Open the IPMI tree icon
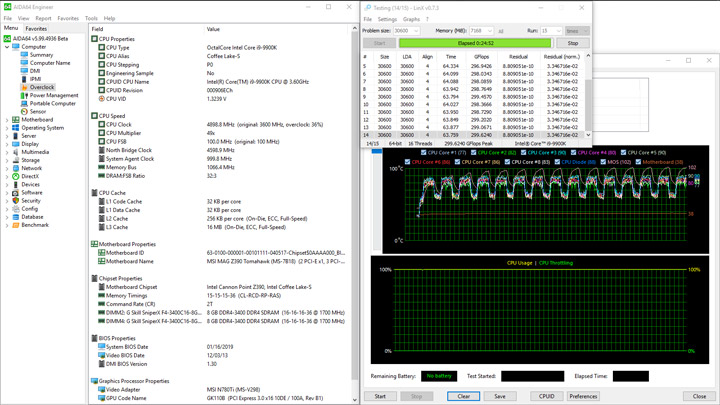Viewport: 720px width, 405px height. (24, 79)
